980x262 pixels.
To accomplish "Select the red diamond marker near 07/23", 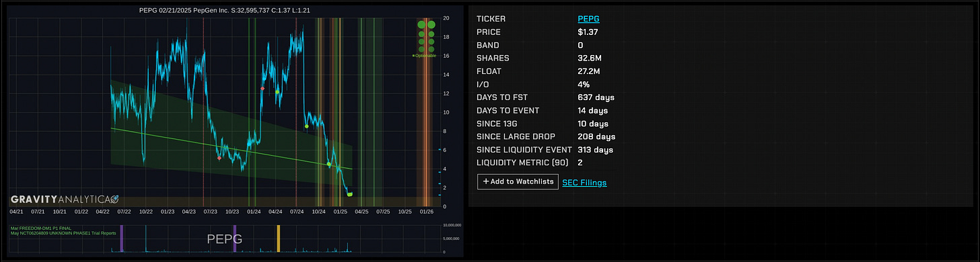I will (x=219, y=158).
